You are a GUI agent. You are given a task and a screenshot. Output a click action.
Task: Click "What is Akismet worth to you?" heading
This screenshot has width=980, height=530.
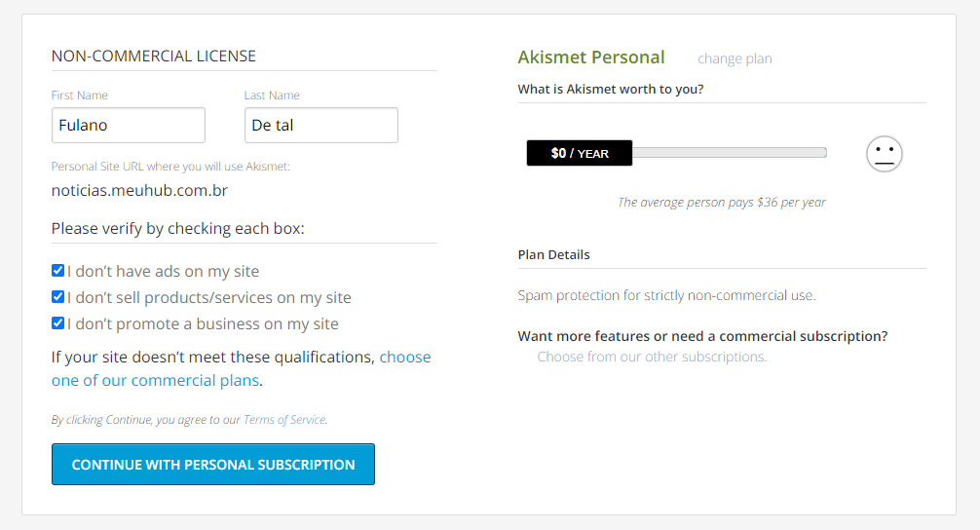(611, 90)
